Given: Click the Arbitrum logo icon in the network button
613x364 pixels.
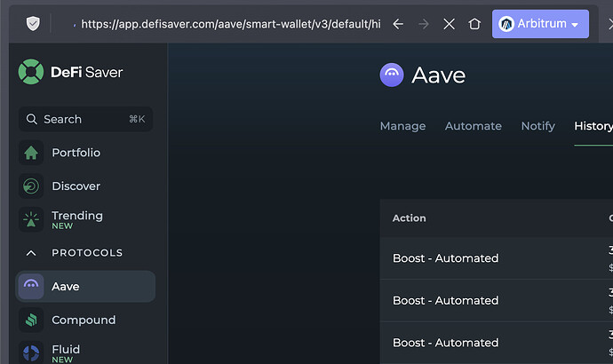Looking at the screenshot, I should [x=506, y=24].
